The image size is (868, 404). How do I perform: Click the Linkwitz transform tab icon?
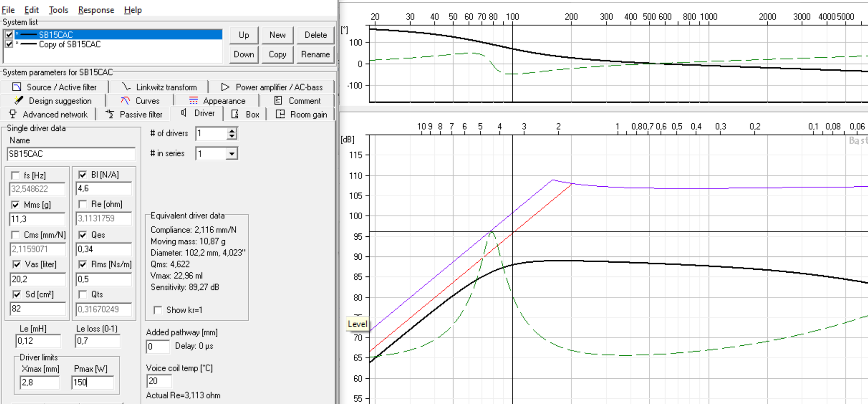pos(126,87)
